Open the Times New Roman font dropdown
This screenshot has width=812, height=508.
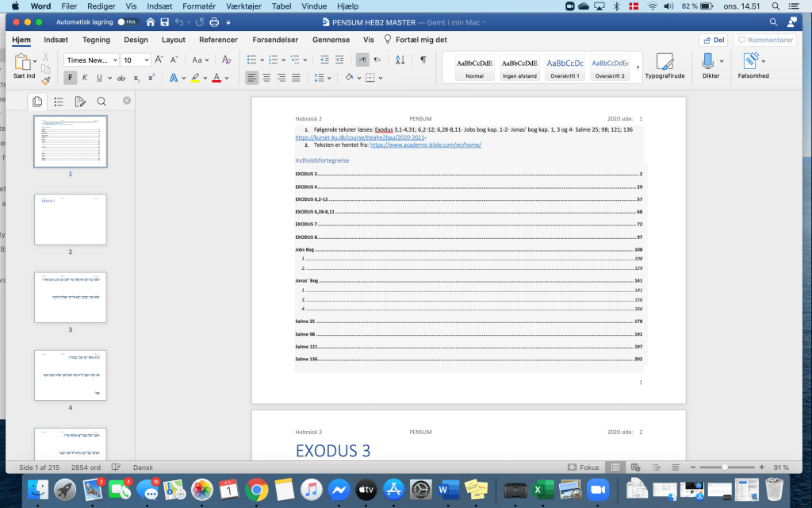92,60
